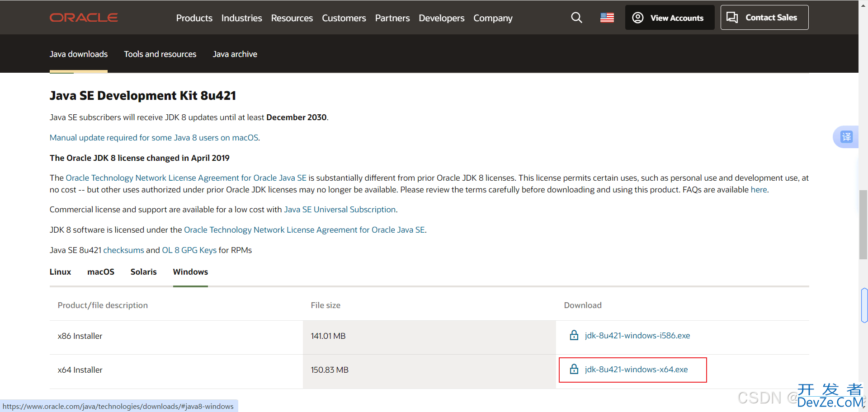Download jdk-8u421-windows-i586.exe
The image size is (868, 412).
(637, 336)
